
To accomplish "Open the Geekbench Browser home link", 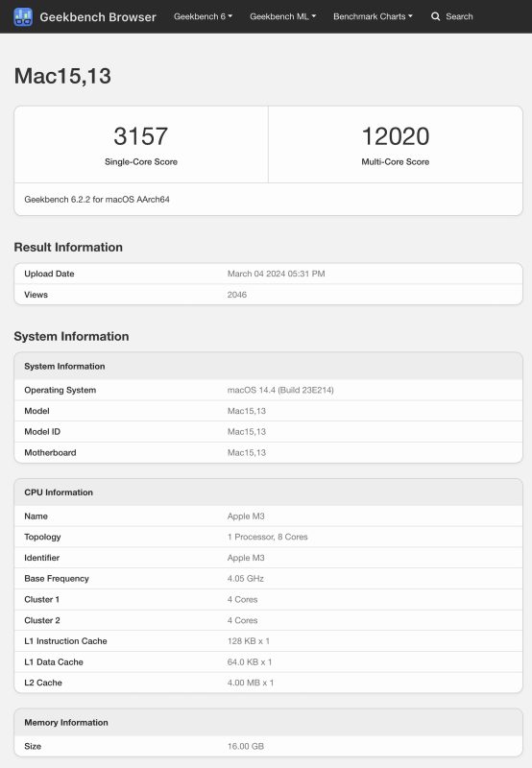I will pyautogui.click(x=98, y=16).
